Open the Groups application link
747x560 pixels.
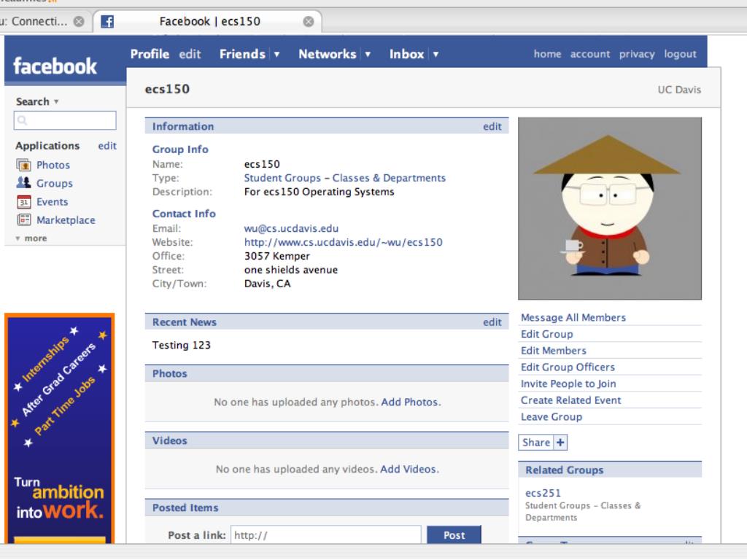[x=55, y=183]
